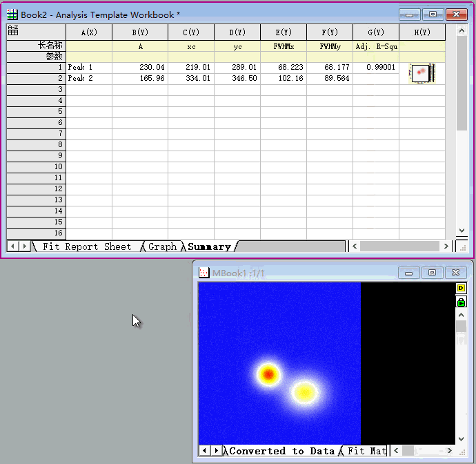Switch to Converted to Data matrix tab
476x464 pixels.
click(x=281, y=451)
